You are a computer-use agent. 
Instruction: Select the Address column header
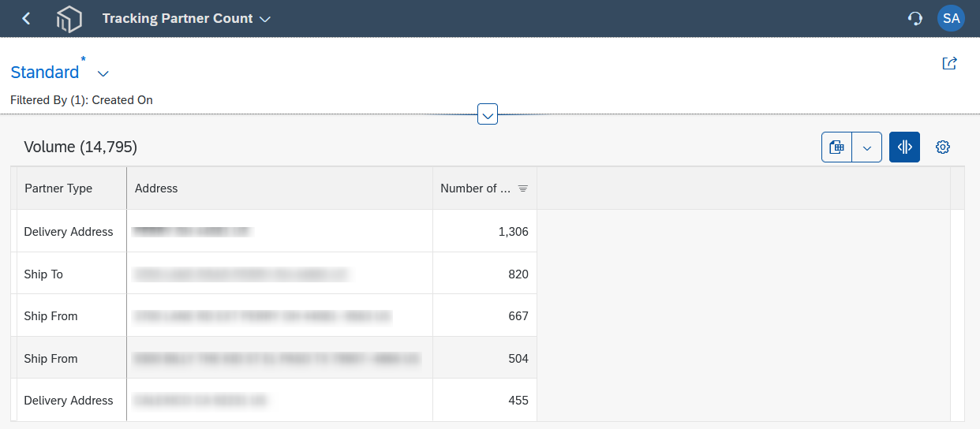point(280,188)
